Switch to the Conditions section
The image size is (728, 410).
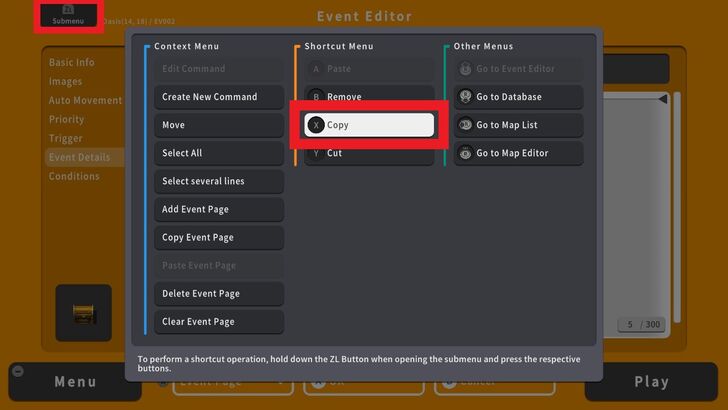click(x=74, y=176)
